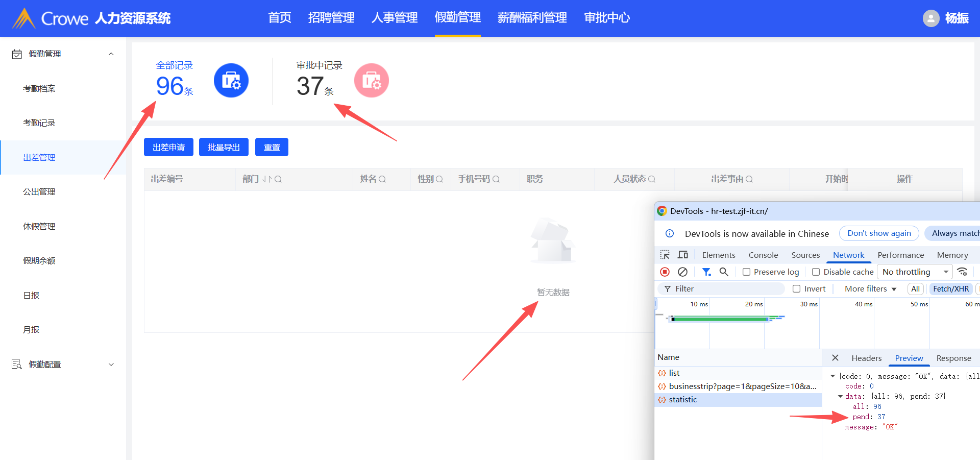This screenshot has width=980, height=460.
Task: Switch to the Elements tab in DevTools
Action: [719, 255]
